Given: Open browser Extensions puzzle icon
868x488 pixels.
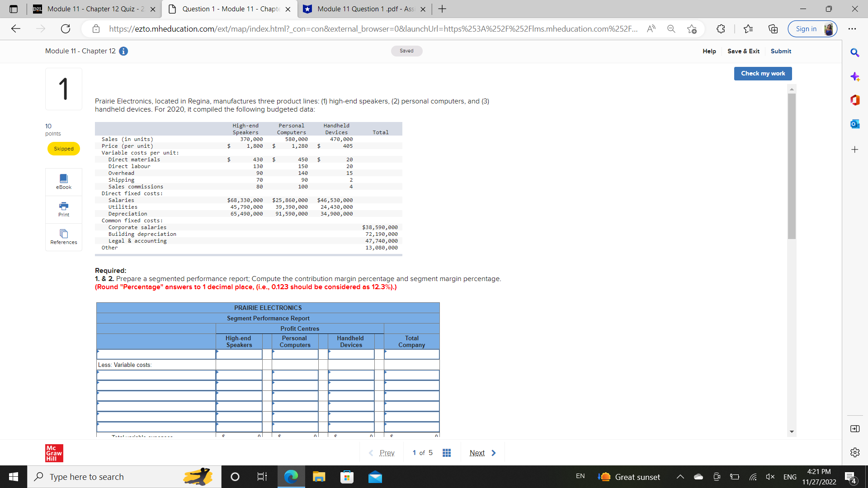Looking at the screenshot, I should pos(721,29).
